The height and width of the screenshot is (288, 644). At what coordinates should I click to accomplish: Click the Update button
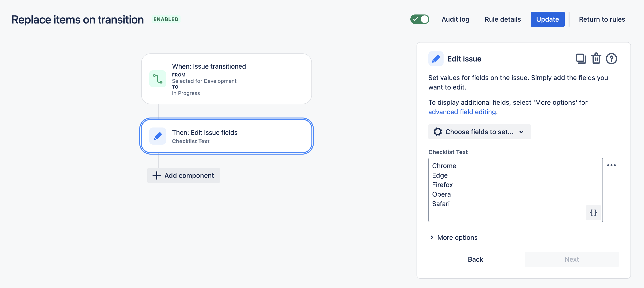click(x=547, y=19)
